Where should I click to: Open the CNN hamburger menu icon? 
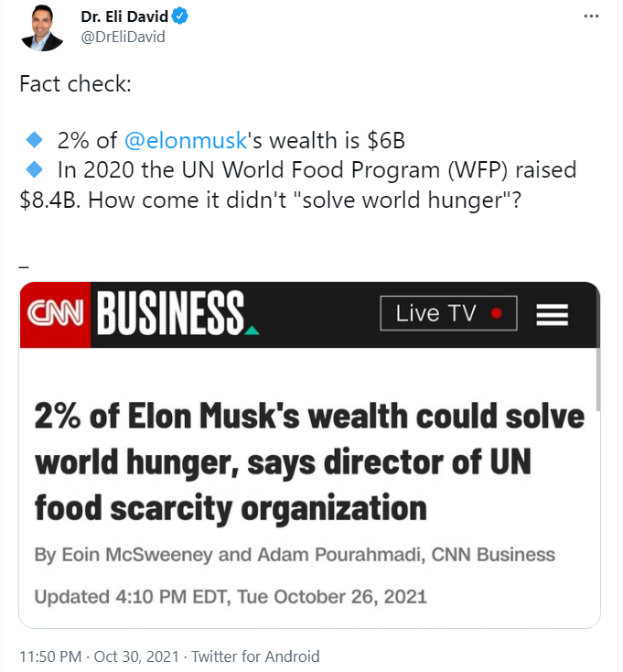[x=552, y=314]
